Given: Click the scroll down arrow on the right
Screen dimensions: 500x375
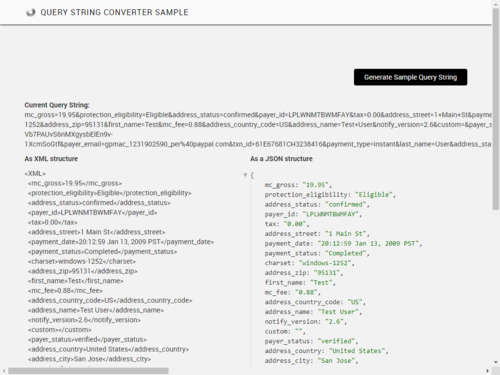Looking at the screenshot, I should 496,362.
